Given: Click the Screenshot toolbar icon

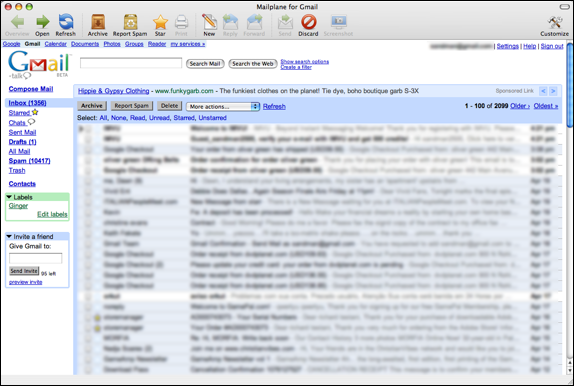Looking at the screenshot, I should click(x=339, y=22).
